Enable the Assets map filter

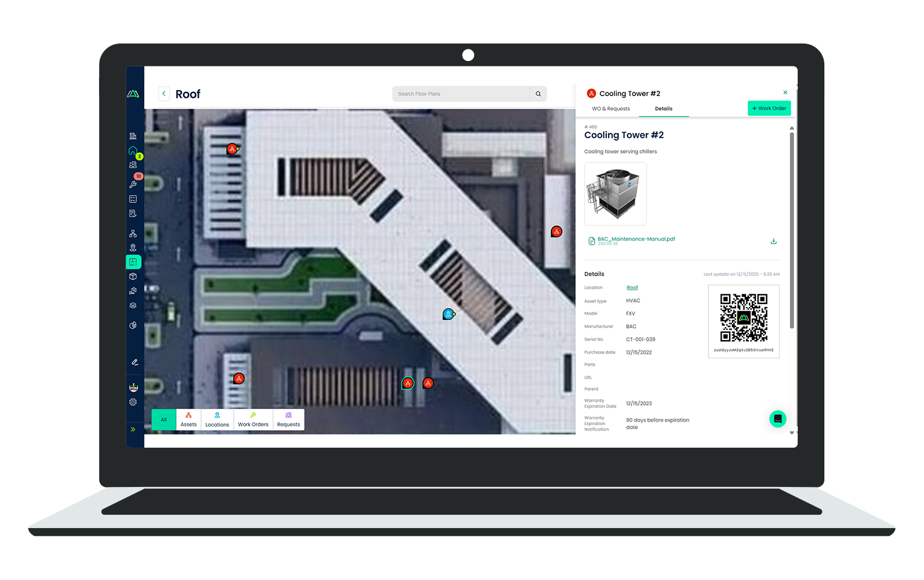188,419
